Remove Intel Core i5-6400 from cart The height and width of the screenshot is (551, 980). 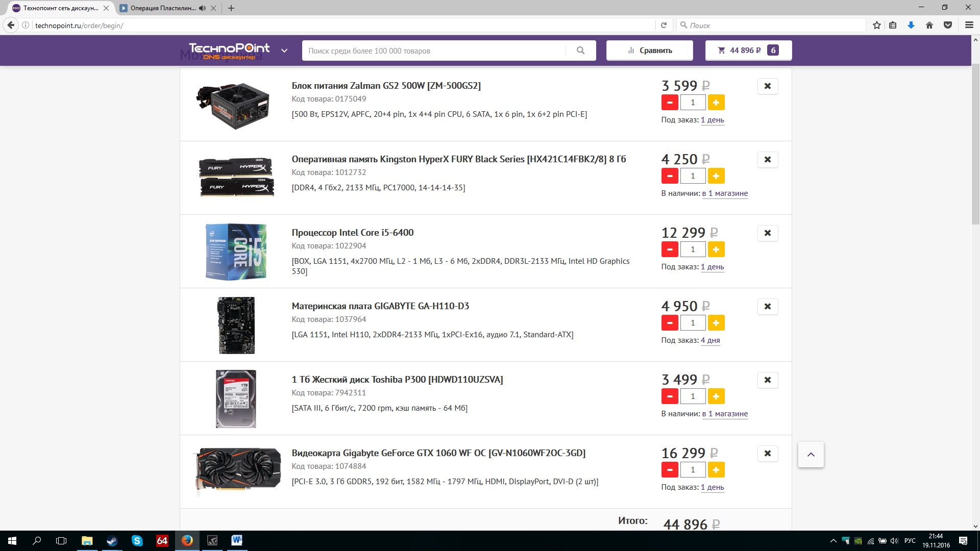point(768,233)
